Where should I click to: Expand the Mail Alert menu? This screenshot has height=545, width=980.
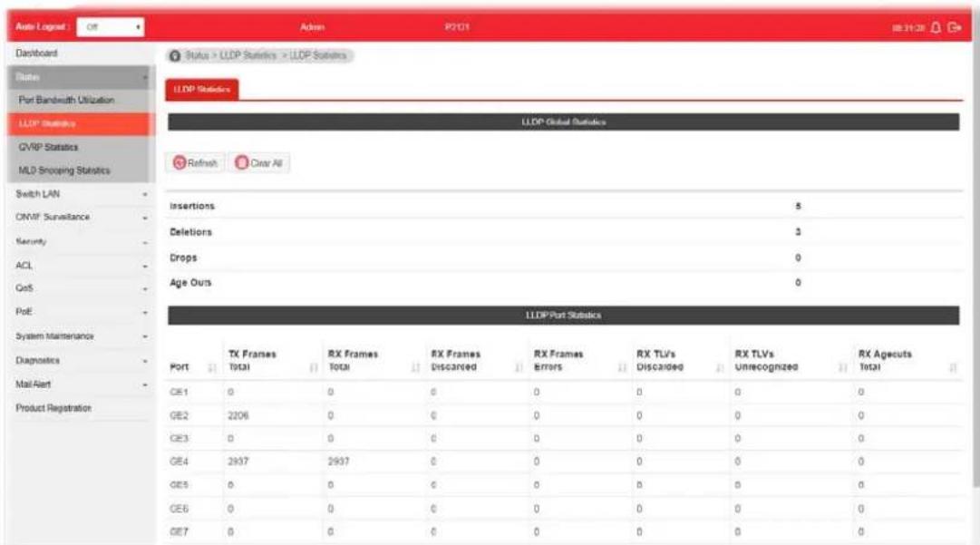coord(82,384)
